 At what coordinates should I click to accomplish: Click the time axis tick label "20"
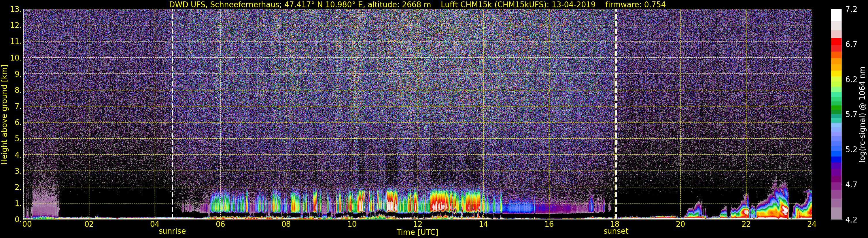680,224
